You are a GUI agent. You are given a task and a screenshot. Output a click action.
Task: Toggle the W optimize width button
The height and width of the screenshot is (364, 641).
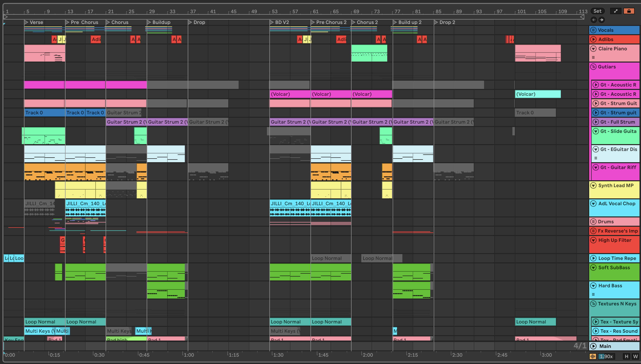635,356
